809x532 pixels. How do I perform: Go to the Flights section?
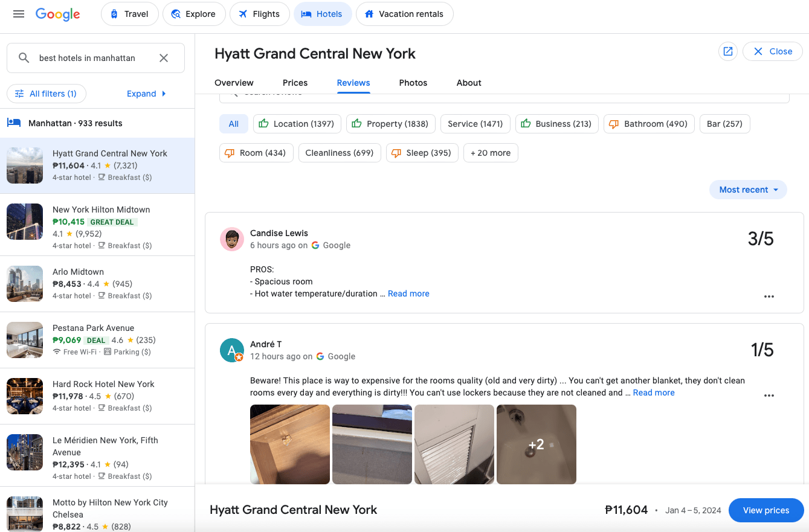pyautogui.click(x=260, y=14)
